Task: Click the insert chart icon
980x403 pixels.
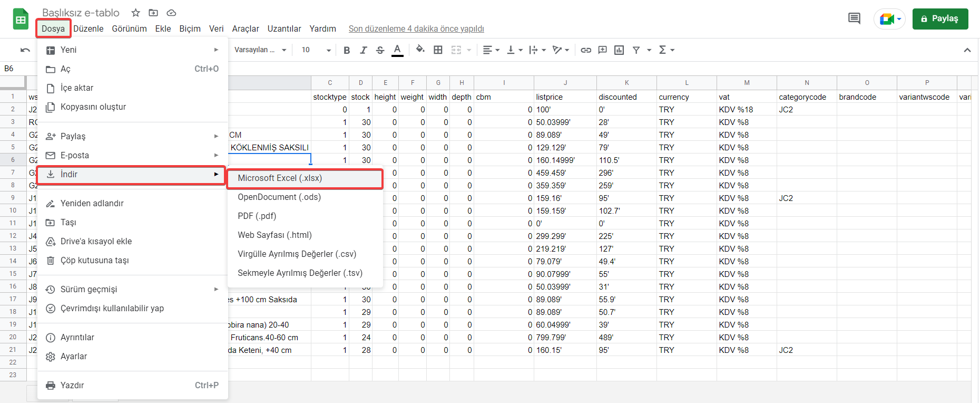Action: point(620,50)
